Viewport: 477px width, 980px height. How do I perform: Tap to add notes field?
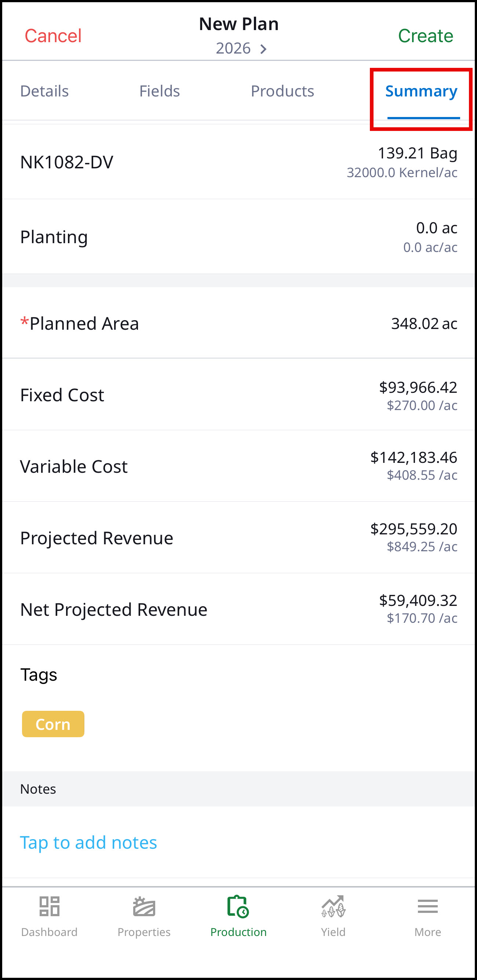pyautogui.click(x=238, y=842)
